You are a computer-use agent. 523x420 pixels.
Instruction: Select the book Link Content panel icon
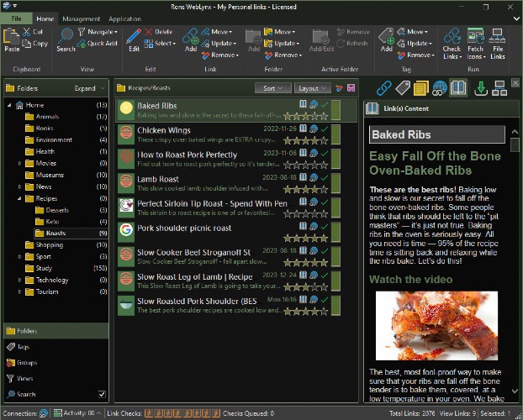click(458, 88)
